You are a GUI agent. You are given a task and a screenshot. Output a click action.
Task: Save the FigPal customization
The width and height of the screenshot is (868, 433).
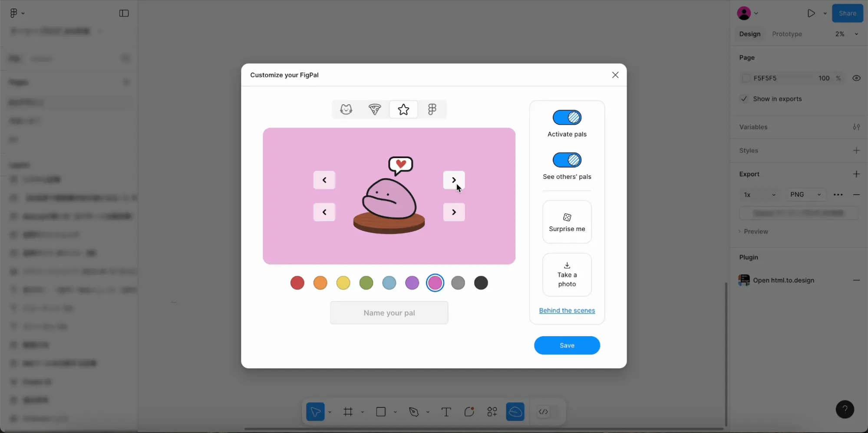point(567,345)
